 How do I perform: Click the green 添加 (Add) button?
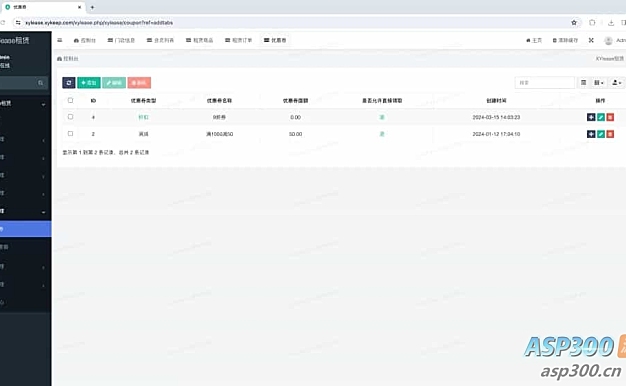coord(89,83)
